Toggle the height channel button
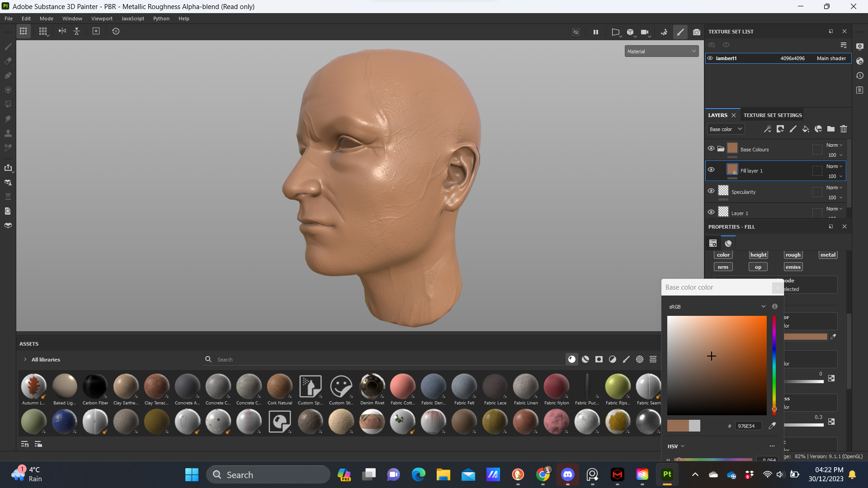 tap(758, 255)
